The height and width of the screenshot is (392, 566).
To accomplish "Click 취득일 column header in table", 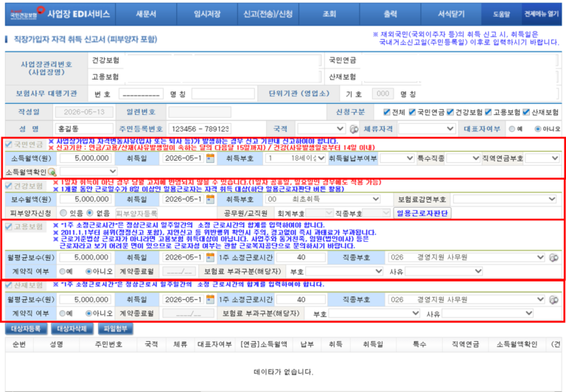I will (373, 344).
